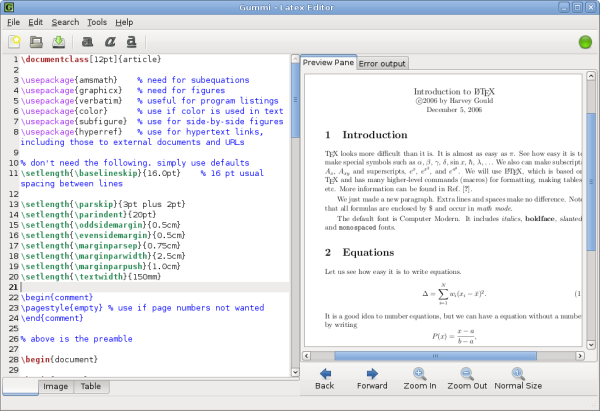Reset the preview to Normal Size

[x=518, y=379]
